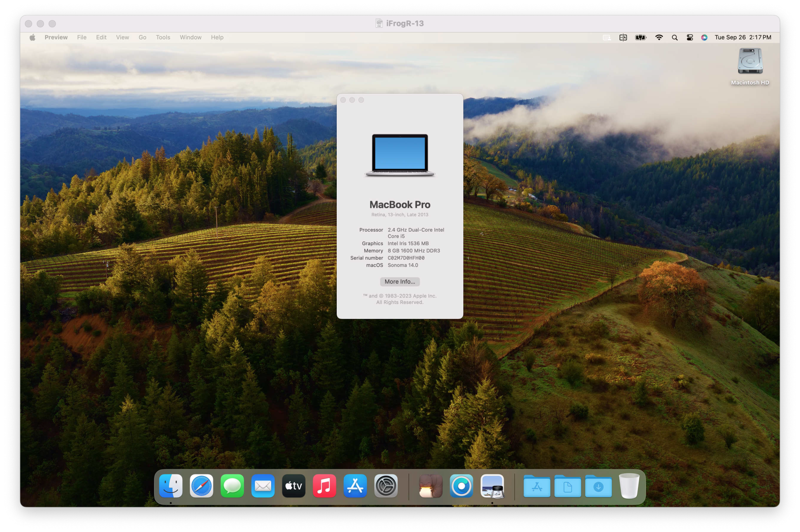Toggle Control Center in menu bar
Image resolution: width=800 pixels, height=532 pixels.
(x=690, y=37)
